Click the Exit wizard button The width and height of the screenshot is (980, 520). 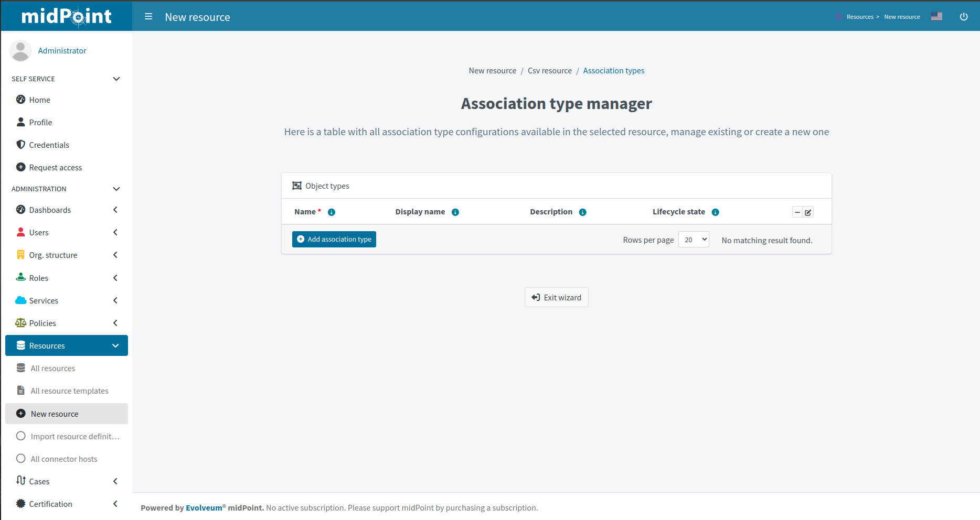[x=556, y=297]
